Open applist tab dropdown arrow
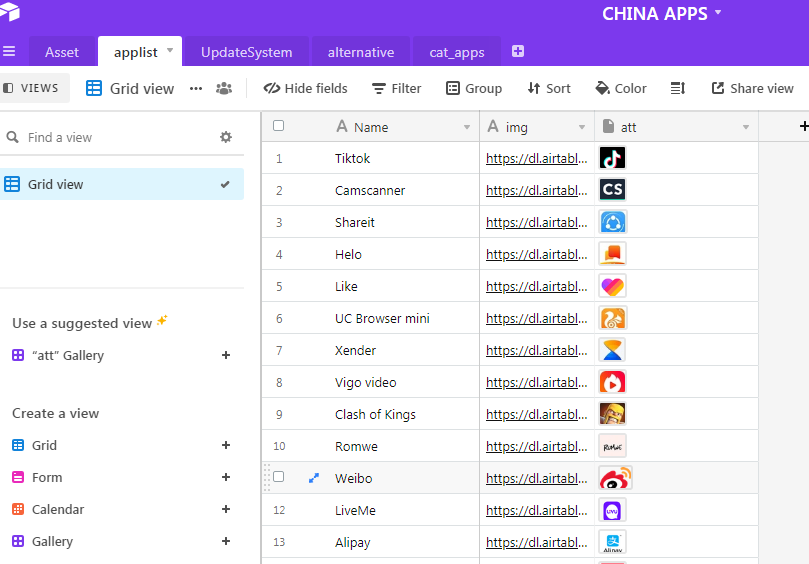This screenshot has height=564, width=809. 170,51
